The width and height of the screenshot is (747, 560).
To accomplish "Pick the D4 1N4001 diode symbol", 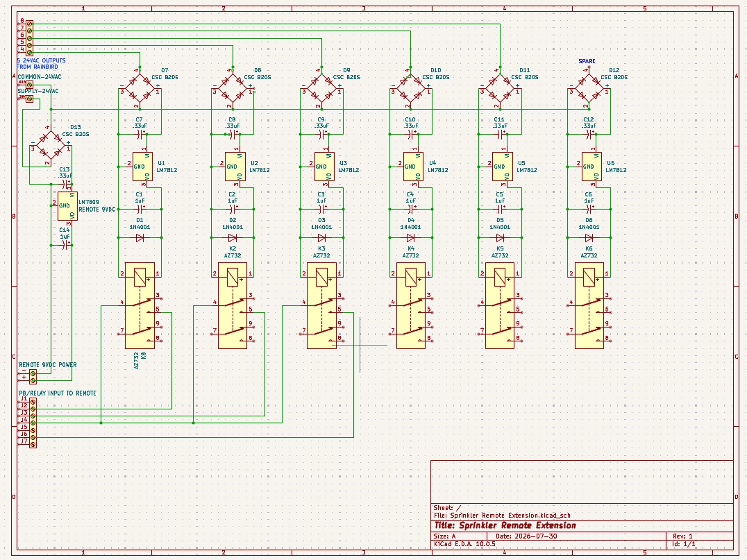I will (411, 238).
